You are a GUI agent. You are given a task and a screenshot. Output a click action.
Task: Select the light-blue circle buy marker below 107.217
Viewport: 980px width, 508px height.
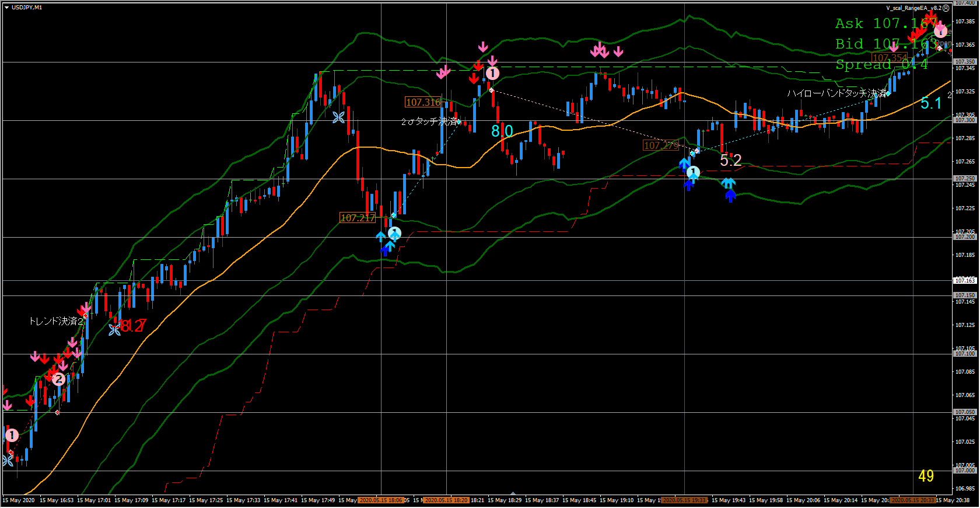pyautogui.click(x=394, y=234)
